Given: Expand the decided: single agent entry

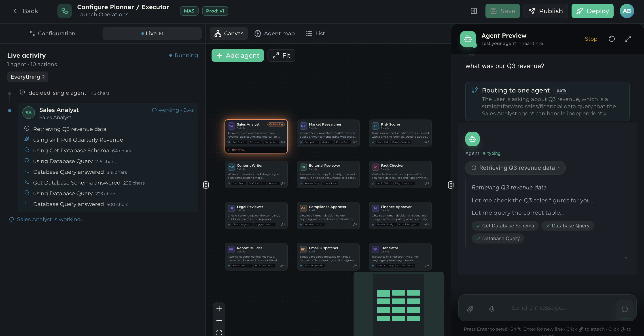Looking at the screenshot, I should click(x=64, y=93).
